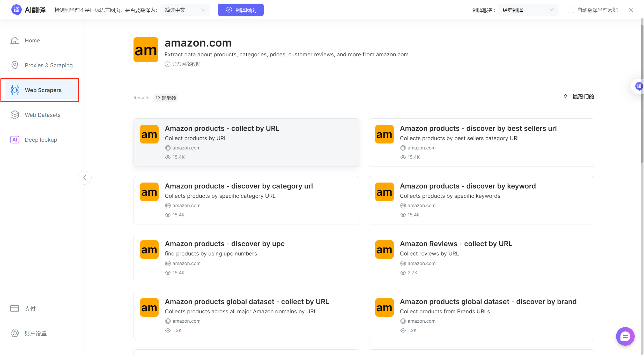Click the AI翻译 logo icon
Viewport: 644px width, 355px height.
tap(16, 10)
